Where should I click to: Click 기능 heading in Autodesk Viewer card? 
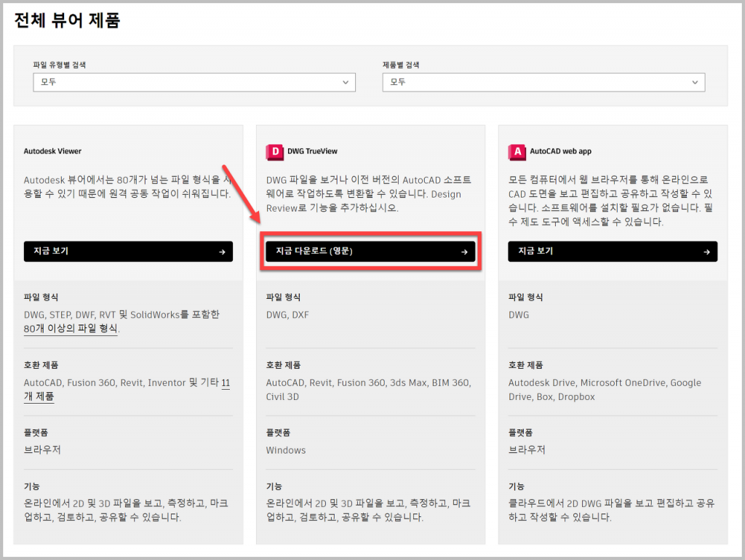[x=32, y=487]
